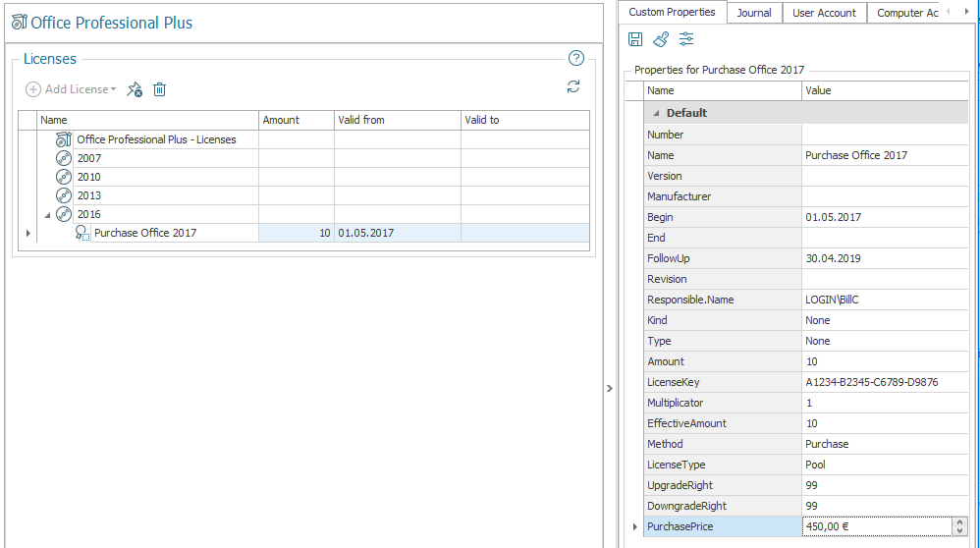Collapse the 2016 version tree node
Image resolution: width=980 pixels, height=548 pixels.
tap(47, 215)
